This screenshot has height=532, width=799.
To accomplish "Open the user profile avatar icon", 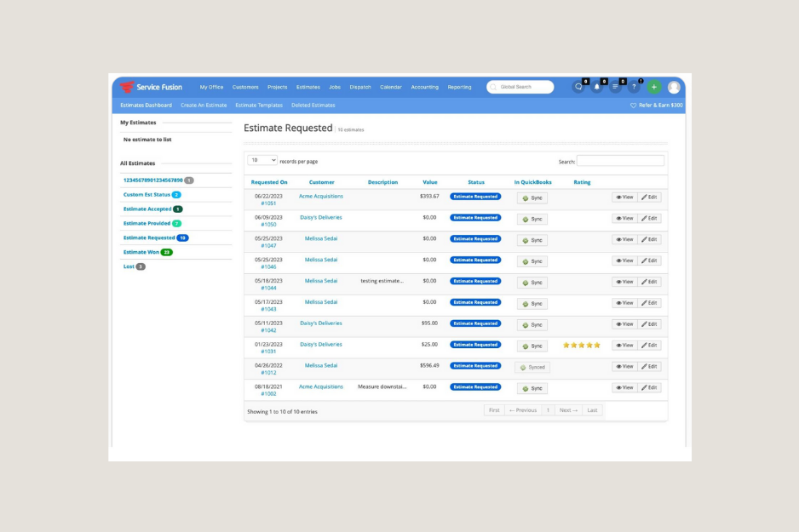I will click(675, 87).
